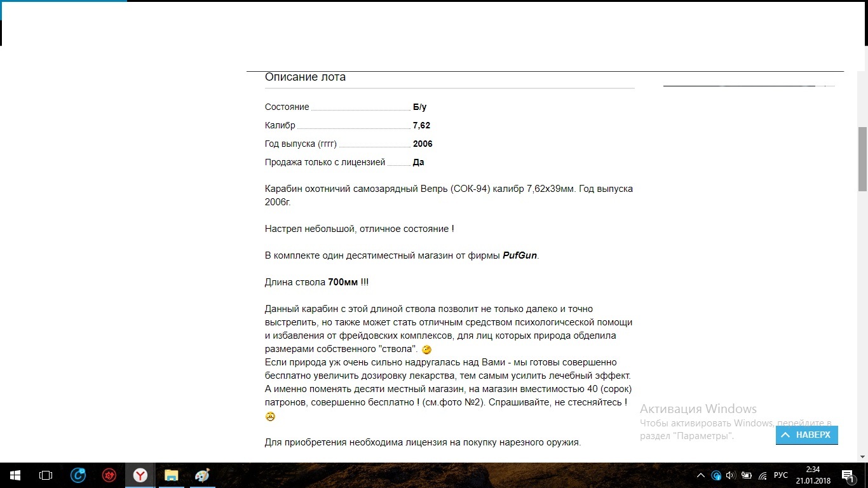Click the Да license value
The width and height of the screenshot is (868, 488).
418,163
